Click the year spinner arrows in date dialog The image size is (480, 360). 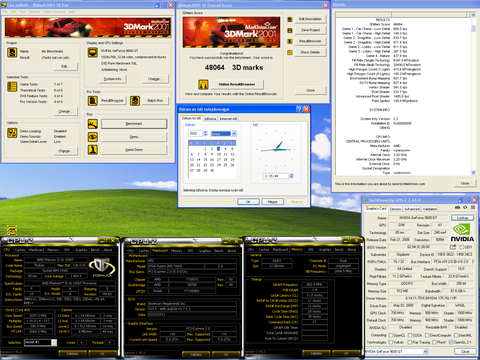click(205, 133)
